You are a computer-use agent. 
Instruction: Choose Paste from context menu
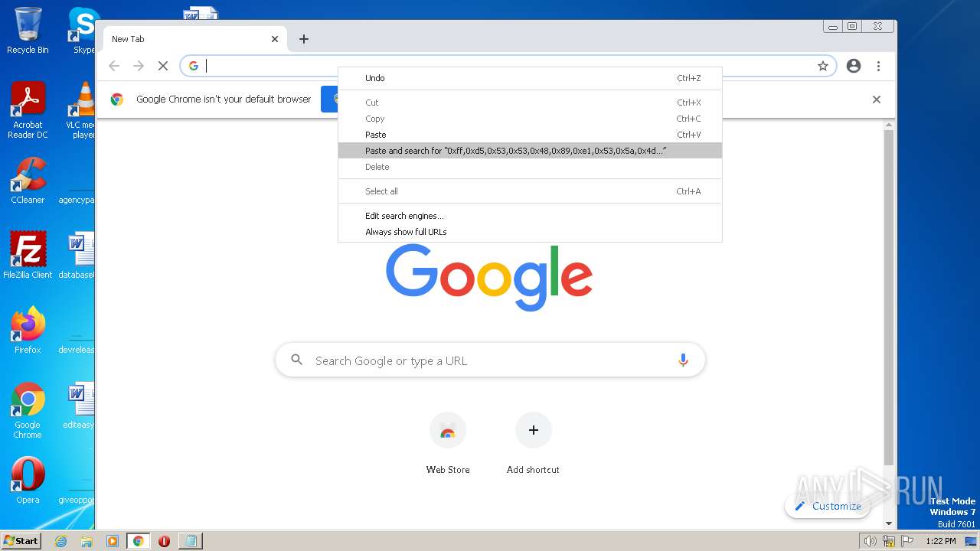530,135
